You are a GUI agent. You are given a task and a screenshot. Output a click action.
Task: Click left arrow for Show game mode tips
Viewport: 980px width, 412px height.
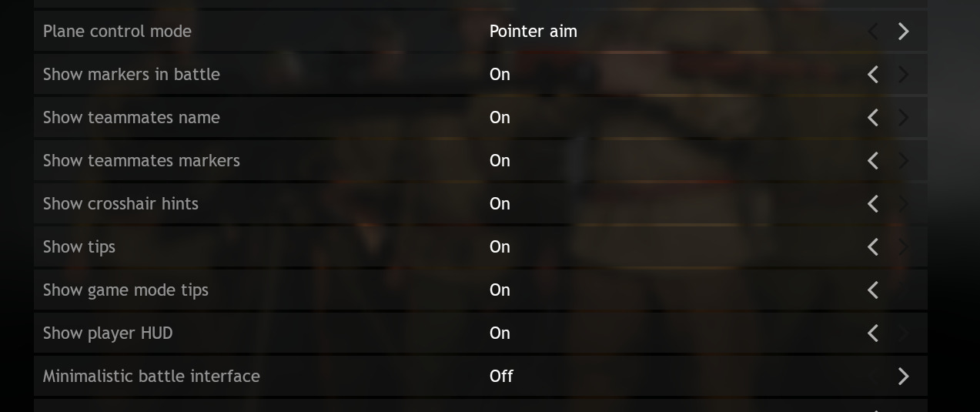[x=873, y=290]
